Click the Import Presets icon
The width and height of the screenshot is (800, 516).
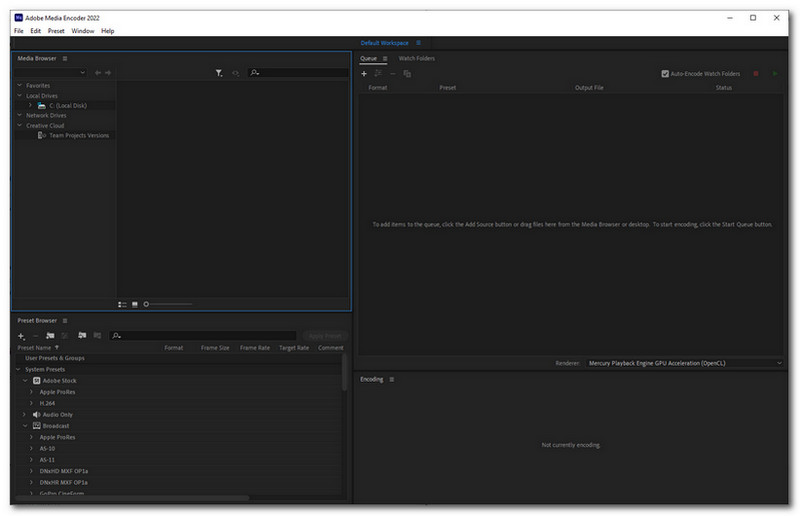tap(82, 335)
